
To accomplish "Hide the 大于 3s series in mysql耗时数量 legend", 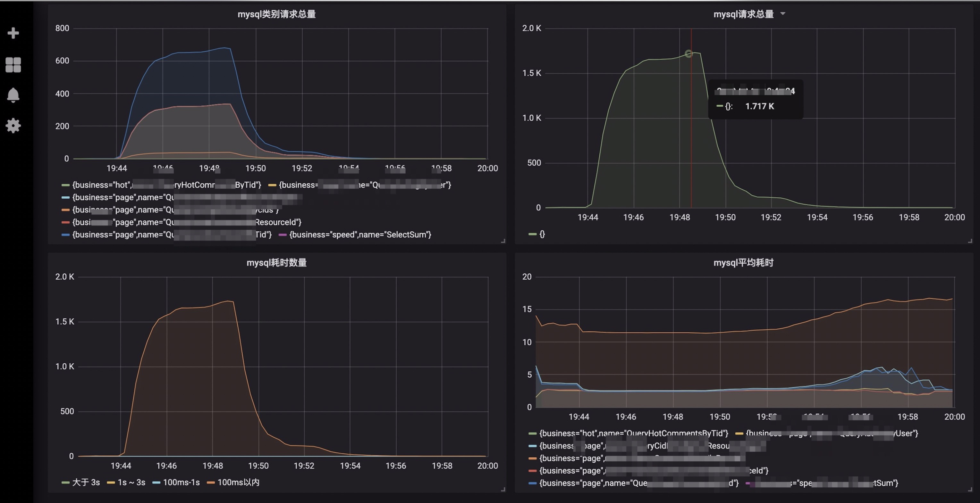I will click(86, 482).
